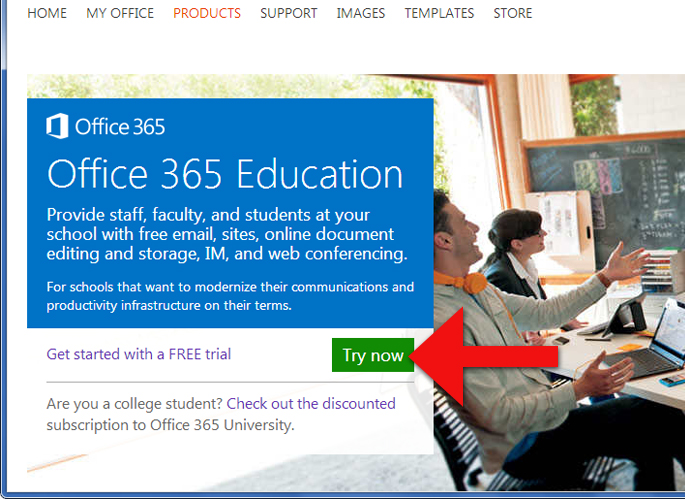Click the For schools that want text
The width and height of the screenshot is (685, 499).
[x=230, y=296]
